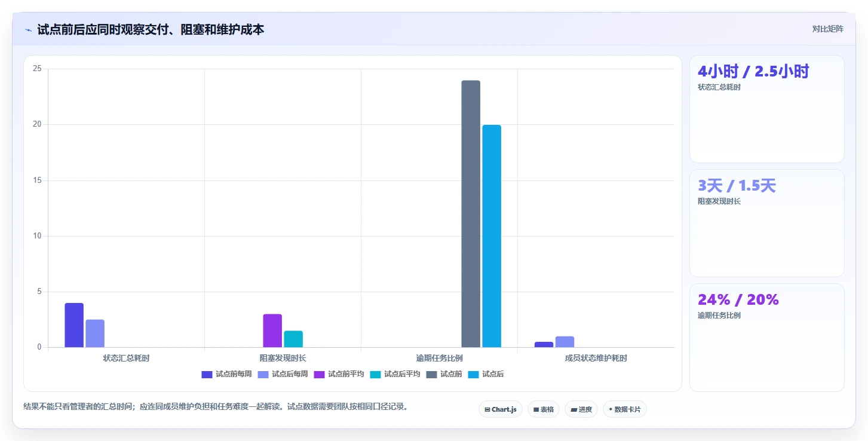Viewport: 868px width, 441px height.
Task: Click the shorter 成员状态维护耗时 bar
Action: (544, 344)
